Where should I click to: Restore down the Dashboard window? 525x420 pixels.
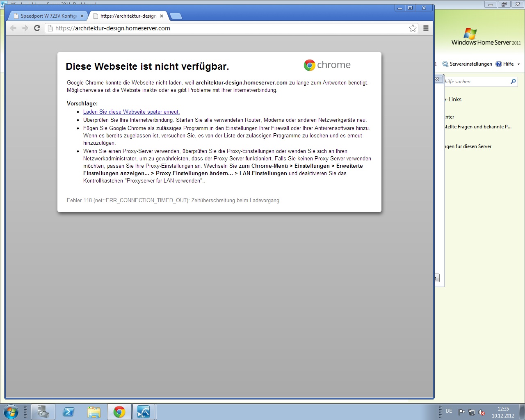point(504,5)
